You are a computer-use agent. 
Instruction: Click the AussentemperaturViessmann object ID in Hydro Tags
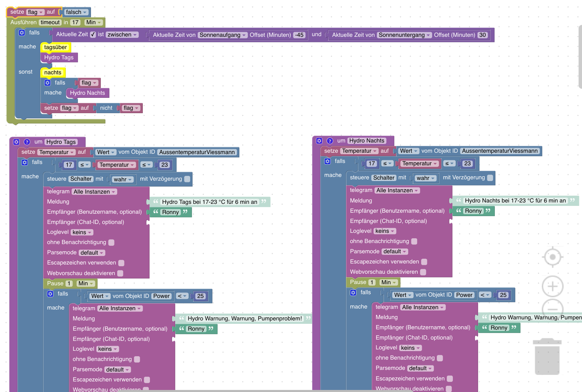point(197,152)
